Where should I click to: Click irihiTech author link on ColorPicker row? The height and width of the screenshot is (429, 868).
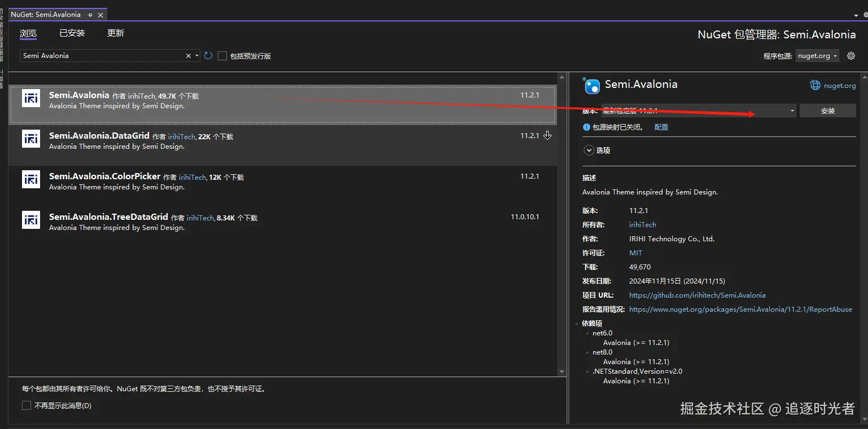tap(192, 178)
